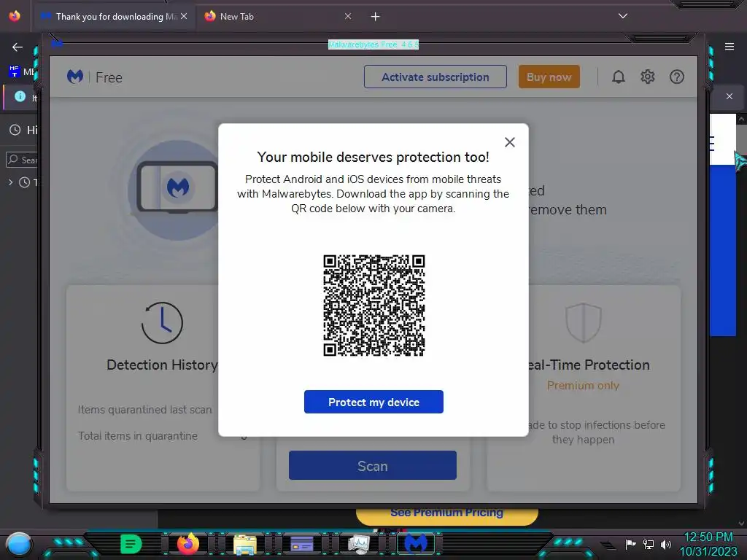747x560 pixels.
Task: Open Firefox from the taskbar
Action: click(x=187, y=544)
